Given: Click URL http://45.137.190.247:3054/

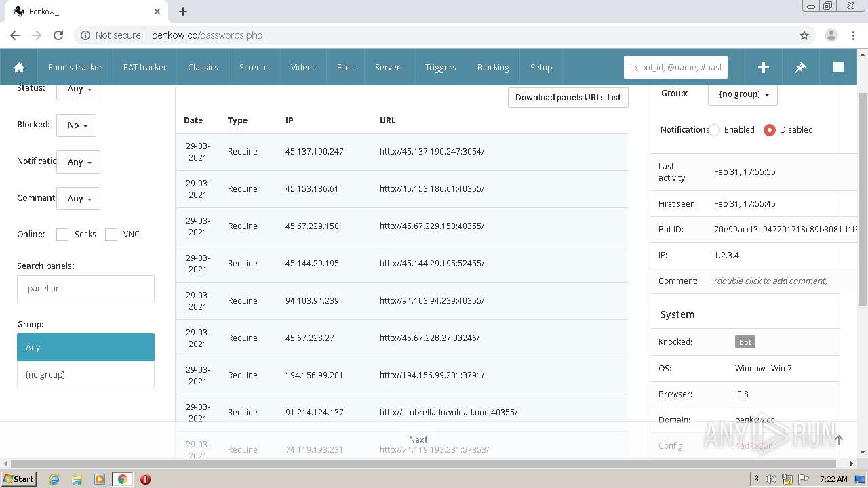Looking at the screenshot, I should (x=432, y=152).
